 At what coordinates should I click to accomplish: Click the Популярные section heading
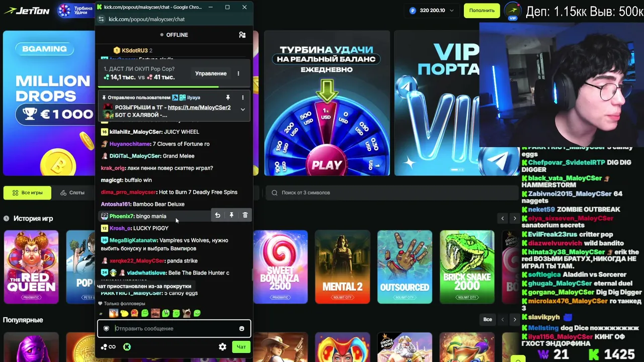(23, 320)
